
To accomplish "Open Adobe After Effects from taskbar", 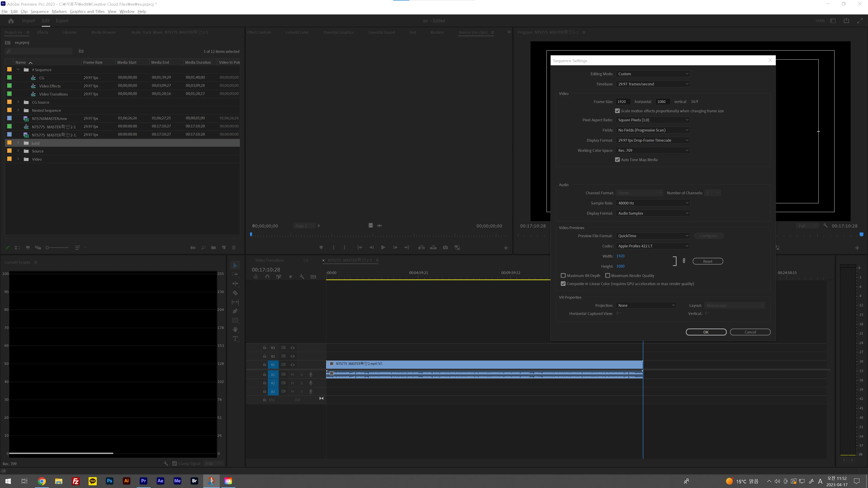I will [x=160, y=481].
